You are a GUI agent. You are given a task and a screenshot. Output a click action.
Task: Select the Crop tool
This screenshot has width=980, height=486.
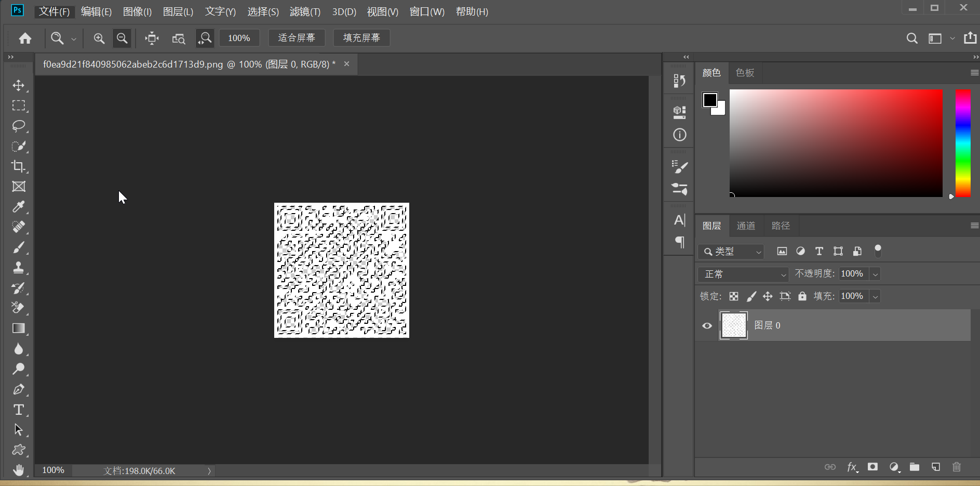(x=19, y=166)
